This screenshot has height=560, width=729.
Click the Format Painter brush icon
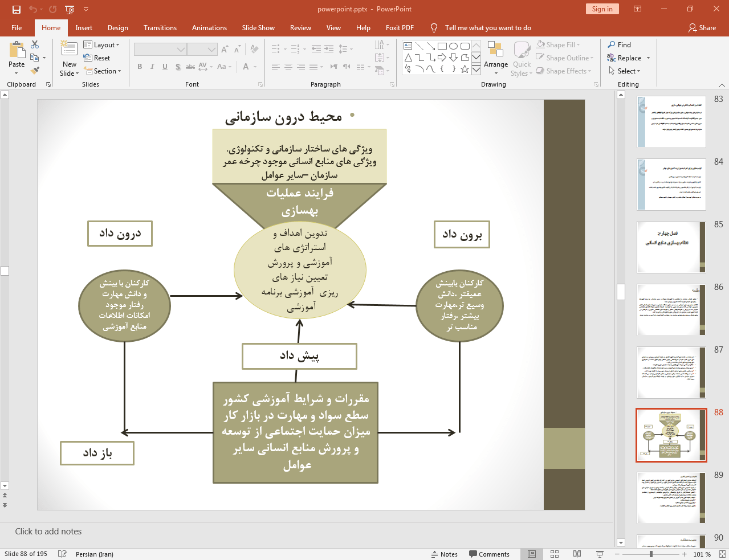(x=35, y=71)
